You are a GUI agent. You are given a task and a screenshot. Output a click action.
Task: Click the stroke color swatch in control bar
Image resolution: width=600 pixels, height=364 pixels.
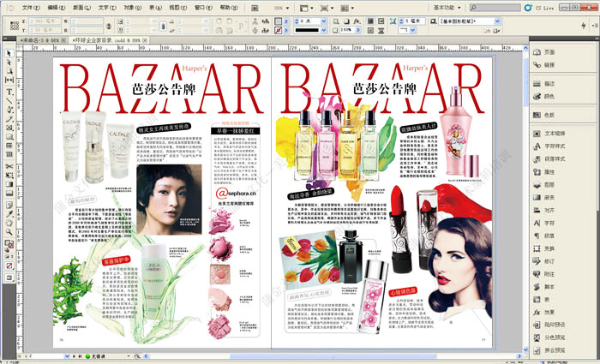(x=279, y=30)
